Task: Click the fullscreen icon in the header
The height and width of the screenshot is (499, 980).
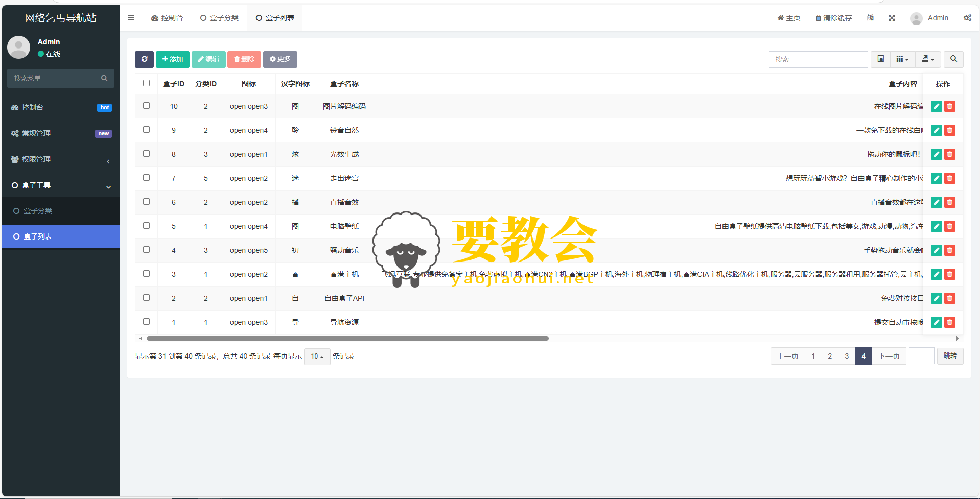Action: [x=892, y=18]
